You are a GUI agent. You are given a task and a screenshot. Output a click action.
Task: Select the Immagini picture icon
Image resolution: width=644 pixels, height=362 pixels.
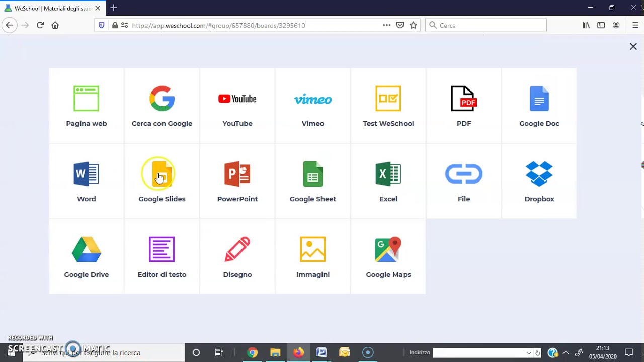pos(313,249)
